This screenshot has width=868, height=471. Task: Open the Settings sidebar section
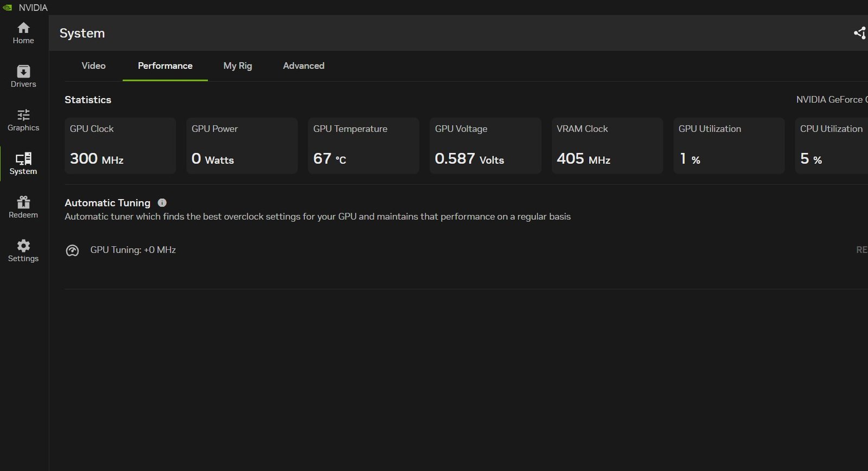pos(23,251)
